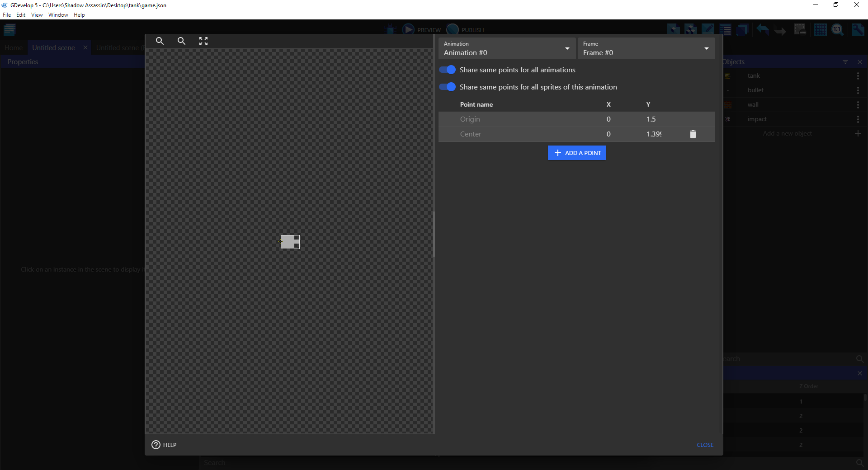Open the View menu

(37, 15)
